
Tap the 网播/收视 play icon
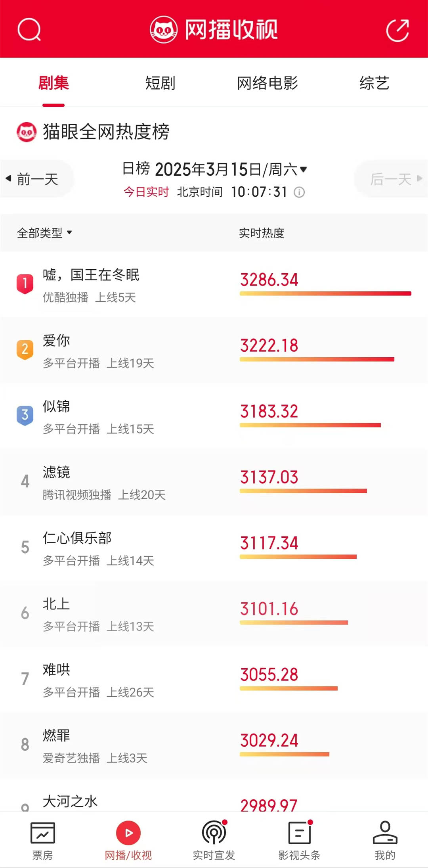click(128, 833)
